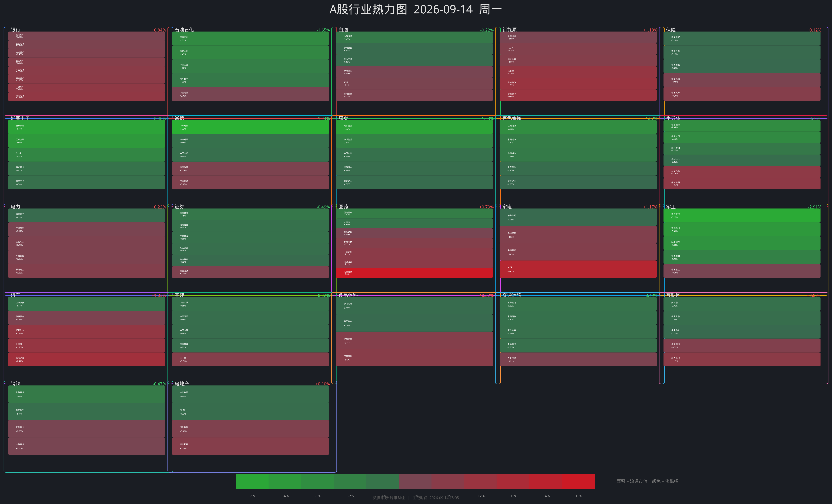Open the 半导体 sector heading

click(x=673, y=118)
